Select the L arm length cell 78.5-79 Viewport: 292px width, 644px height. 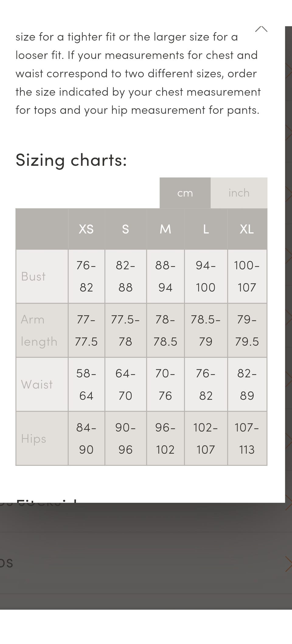pos(206,331)
